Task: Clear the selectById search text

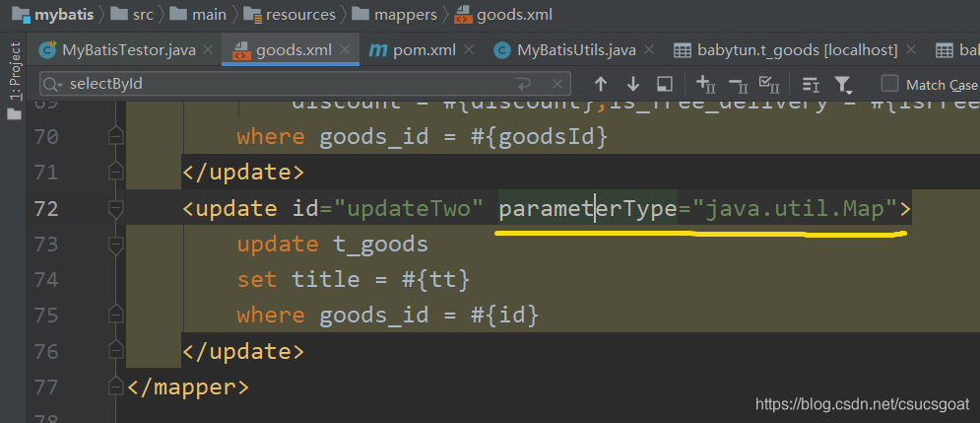Action: point(556,84)
